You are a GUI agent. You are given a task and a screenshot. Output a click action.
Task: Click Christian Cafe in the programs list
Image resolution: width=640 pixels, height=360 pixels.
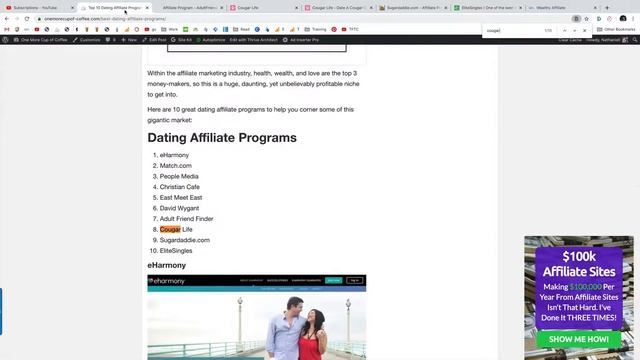180,187
